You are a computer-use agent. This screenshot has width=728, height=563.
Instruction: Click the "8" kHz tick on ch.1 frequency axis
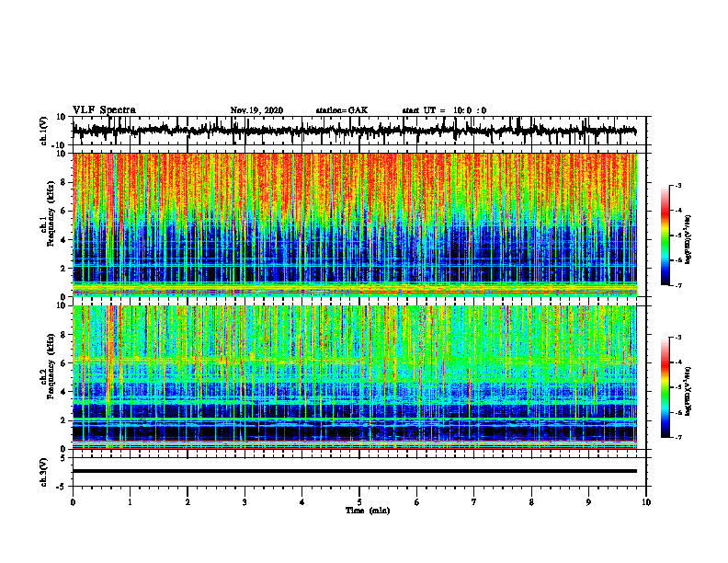tap(63, 182)
